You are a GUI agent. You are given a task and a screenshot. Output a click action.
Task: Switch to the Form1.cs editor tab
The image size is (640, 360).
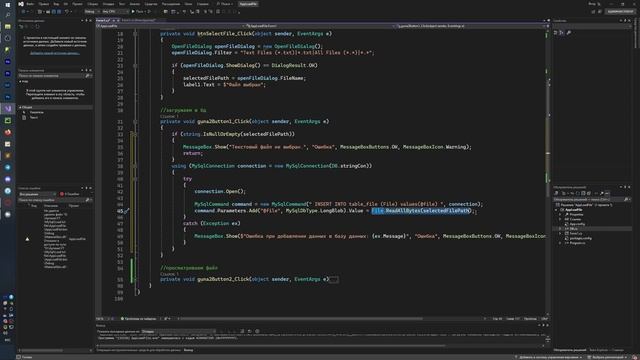coord(103,20)
